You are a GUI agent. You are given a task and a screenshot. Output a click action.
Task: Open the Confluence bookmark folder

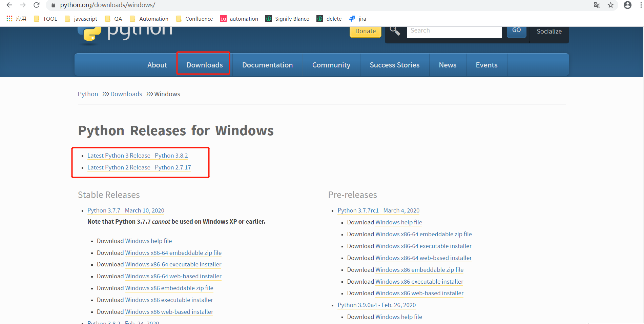(x=194, y=19)
